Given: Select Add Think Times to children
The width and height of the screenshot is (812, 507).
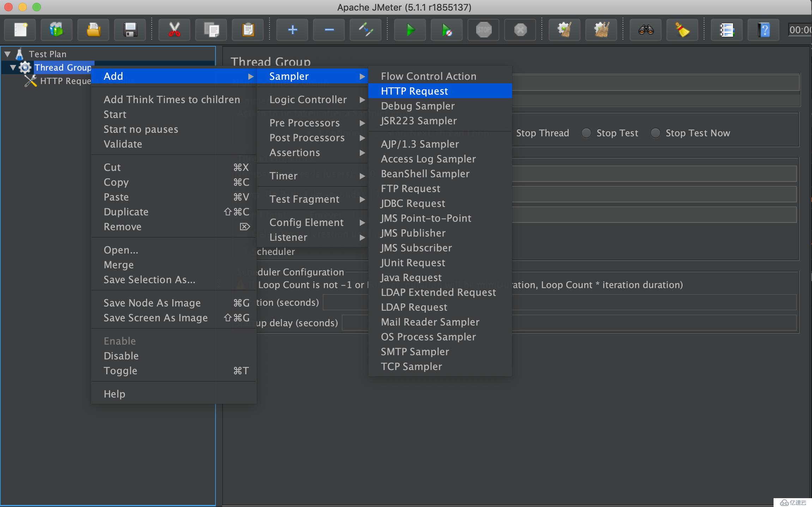Looking at the screenshot, I should (174, 100).
